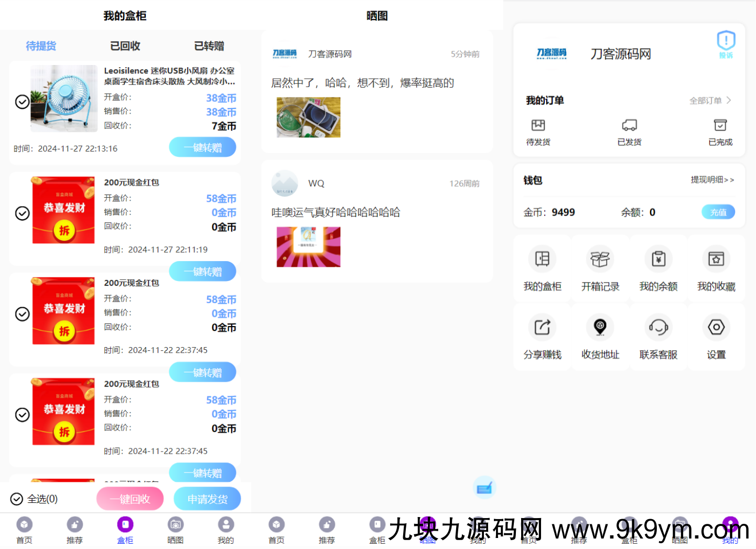
Task: Switch to the 已转赠 tab
Action: (209, 46)
